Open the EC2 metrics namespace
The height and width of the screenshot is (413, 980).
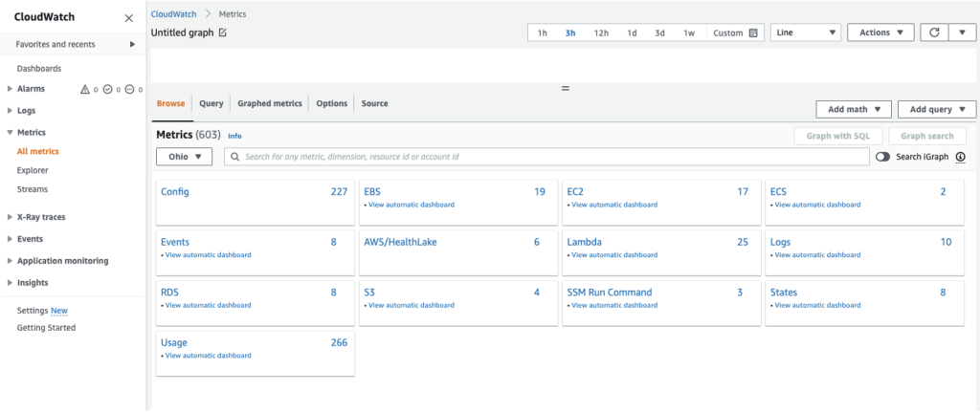coord(575,191)
